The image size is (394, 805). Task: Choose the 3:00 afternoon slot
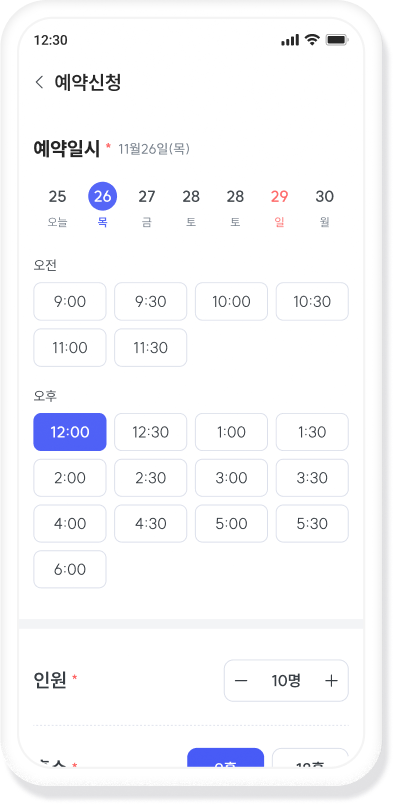231,478
